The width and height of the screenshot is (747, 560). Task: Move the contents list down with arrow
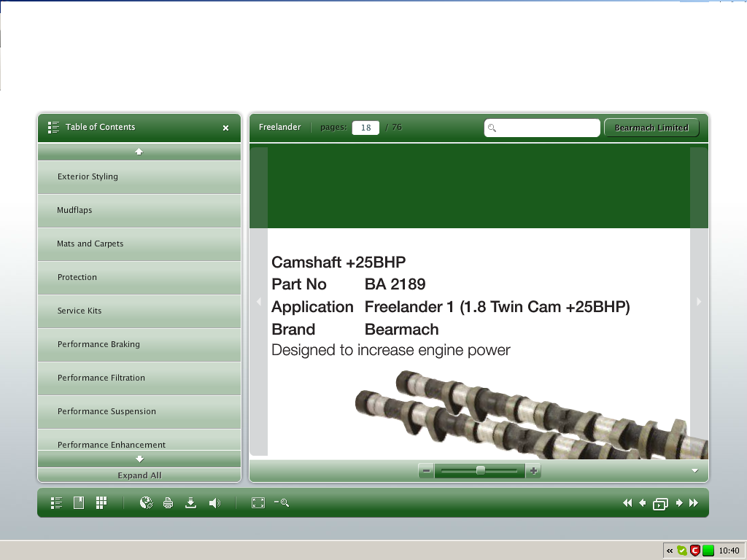click(139, 459)
